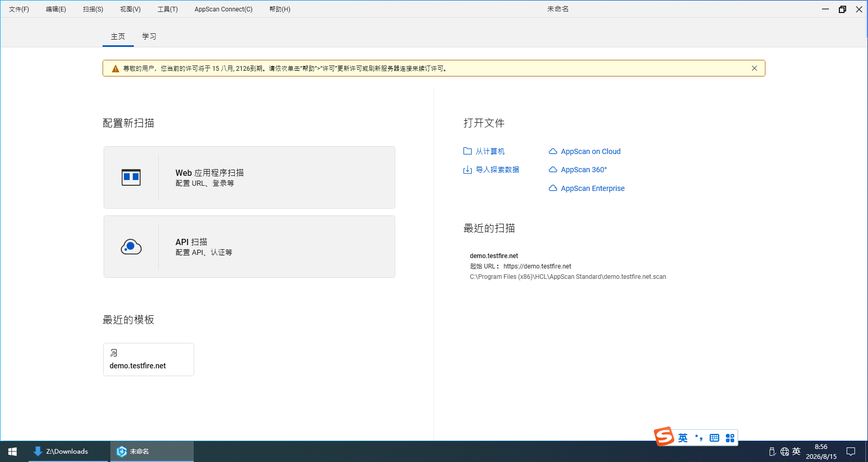This screenshot has width=868, height=462.
Task: Open the 视图(V) menu
Action: pos(130,9)
